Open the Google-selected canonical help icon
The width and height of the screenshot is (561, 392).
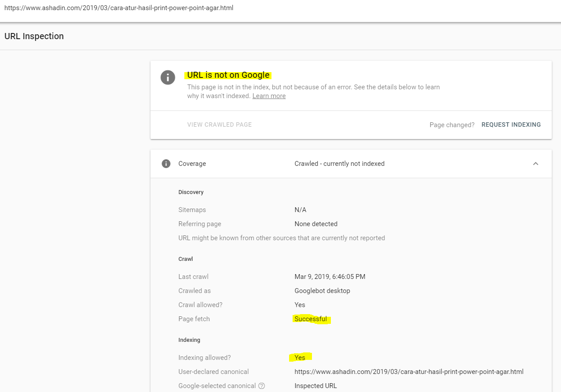261,386
